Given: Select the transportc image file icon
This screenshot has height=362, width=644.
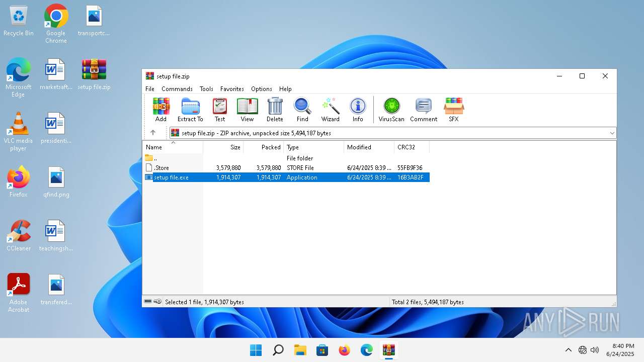Looking at the screenshot, I should [x=94, y=21].
